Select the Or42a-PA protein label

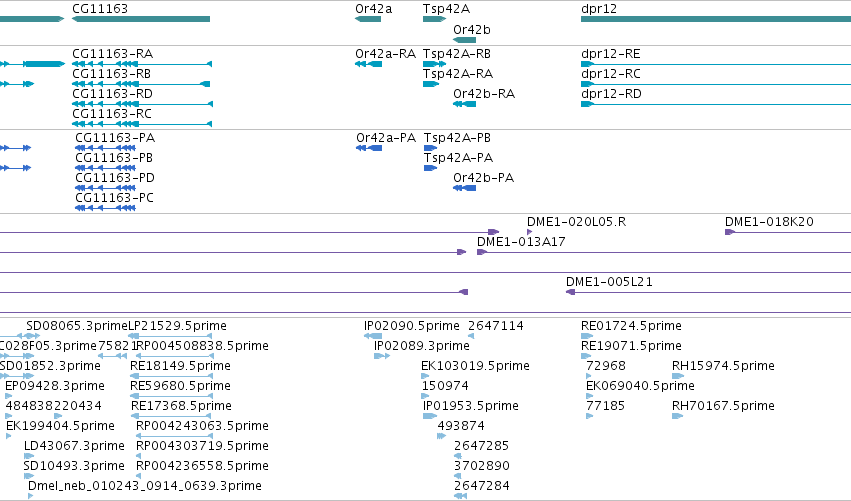click(386, 138)
